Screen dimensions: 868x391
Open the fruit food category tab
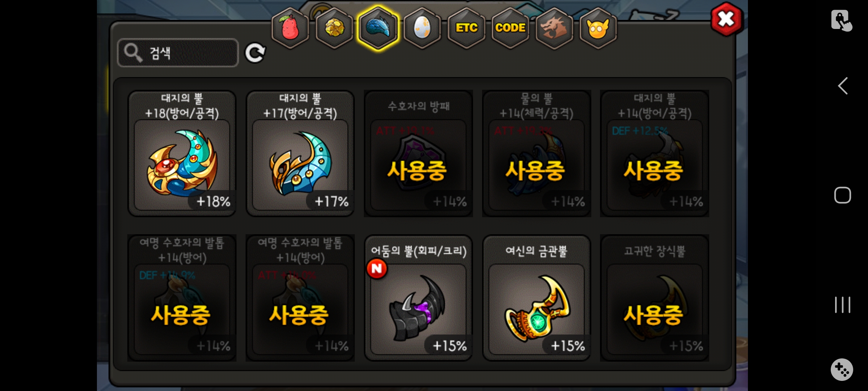290,28
